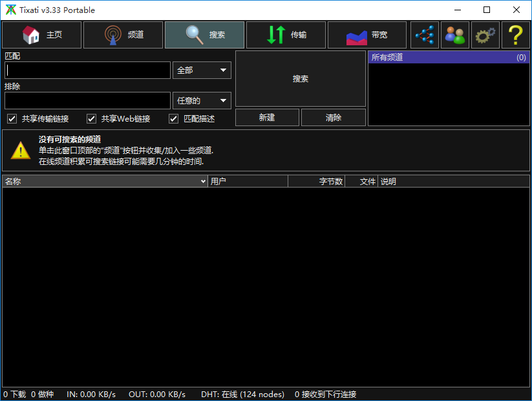Click the yellow warning triangle icon
Image resolution: width=532 pixels, height=401 pixels.
[x=21, y=150]
